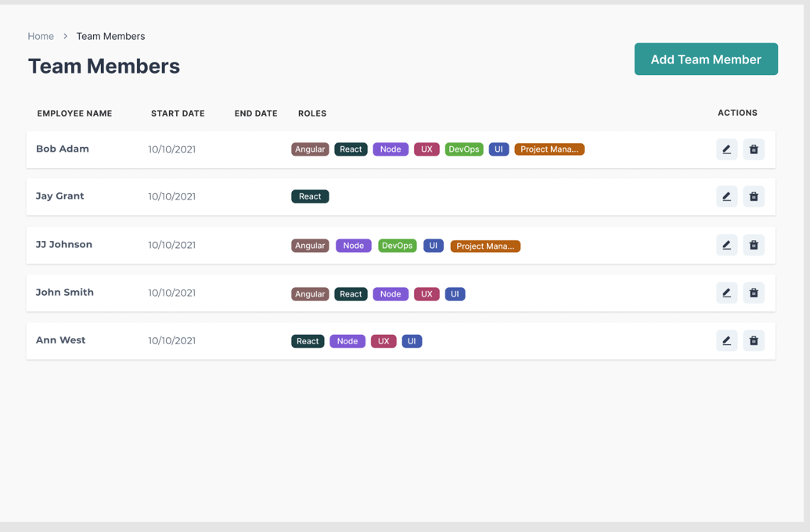The height and width of the screenshot is (532, 810).
Task: Select the UX badge on Ann West's row
Action: [x=383, y=341]
